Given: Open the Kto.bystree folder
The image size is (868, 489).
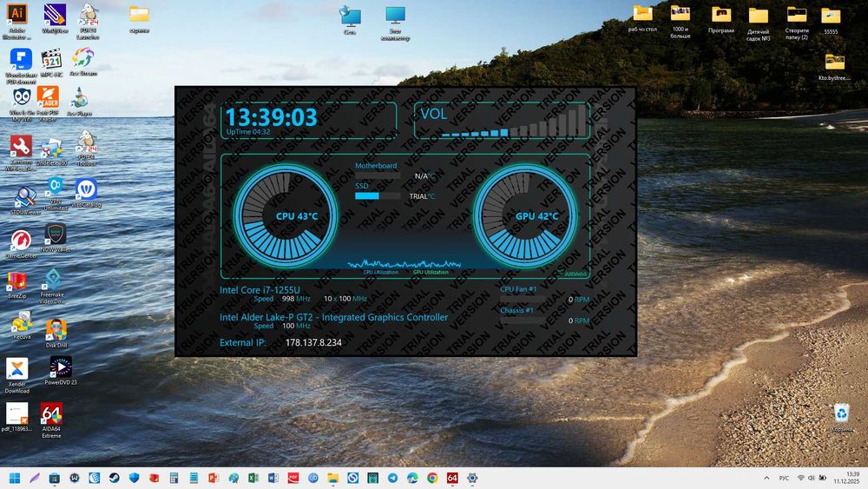Looking at the screenshot, I should click(834, 67).
